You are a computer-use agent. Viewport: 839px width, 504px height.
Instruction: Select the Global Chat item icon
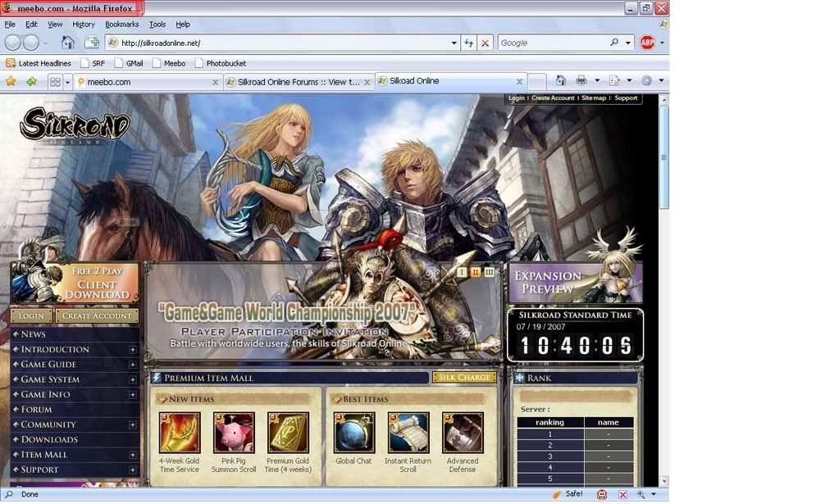click(353, 433)
